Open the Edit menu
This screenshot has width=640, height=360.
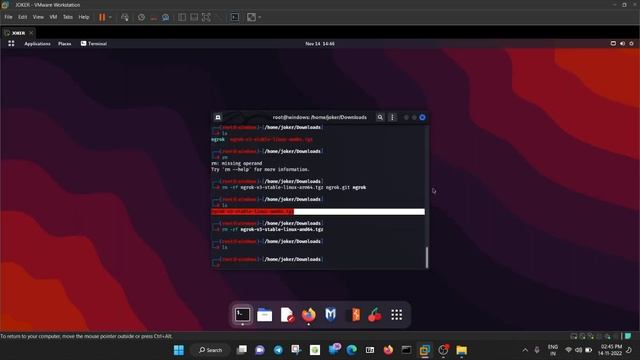point(22,17)
